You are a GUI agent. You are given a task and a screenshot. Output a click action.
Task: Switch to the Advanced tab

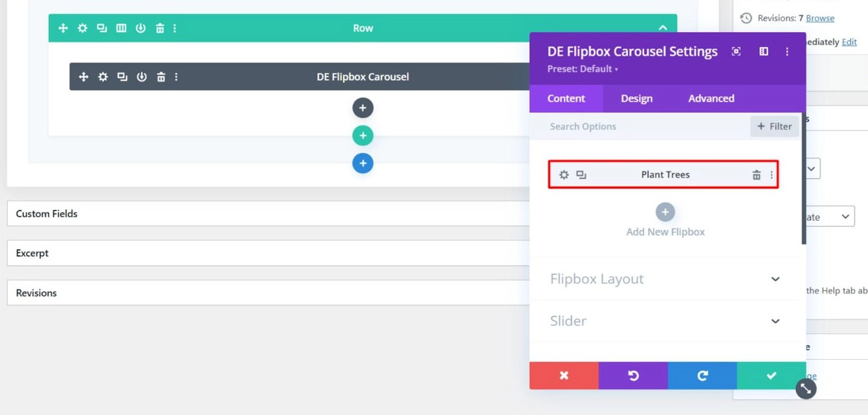coord(711,98)
